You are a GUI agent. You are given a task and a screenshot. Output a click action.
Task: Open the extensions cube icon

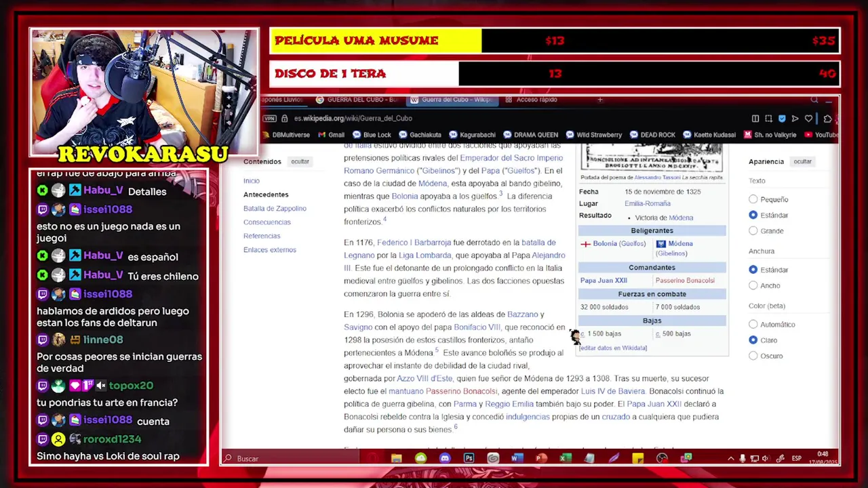pos(827,119)
